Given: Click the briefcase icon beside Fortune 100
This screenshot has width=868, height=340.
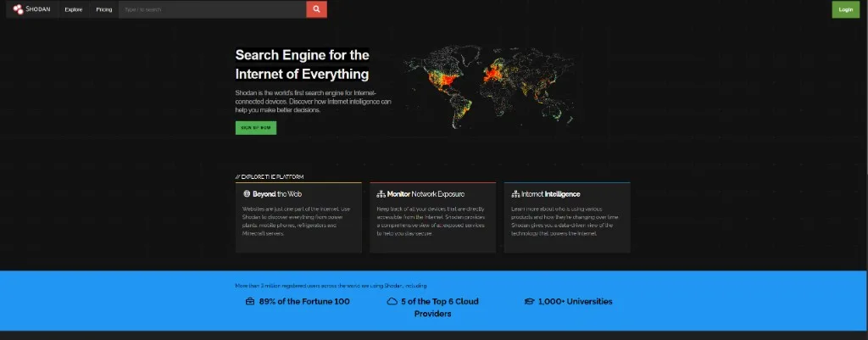Looking at the screenshot, I should coord(250,302).
